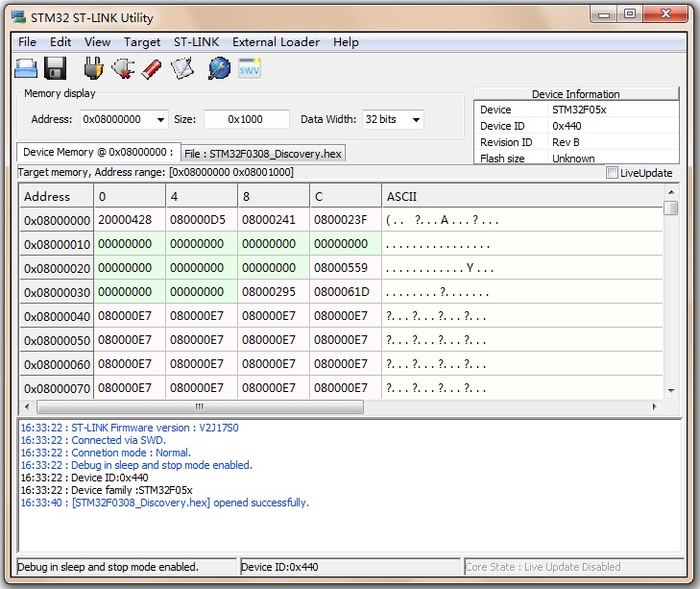Image resolution: width=700 pixels, height=589 pixels.
Task: Maximize the ST-LINK Utility window
Action: (x=630, y=14)
